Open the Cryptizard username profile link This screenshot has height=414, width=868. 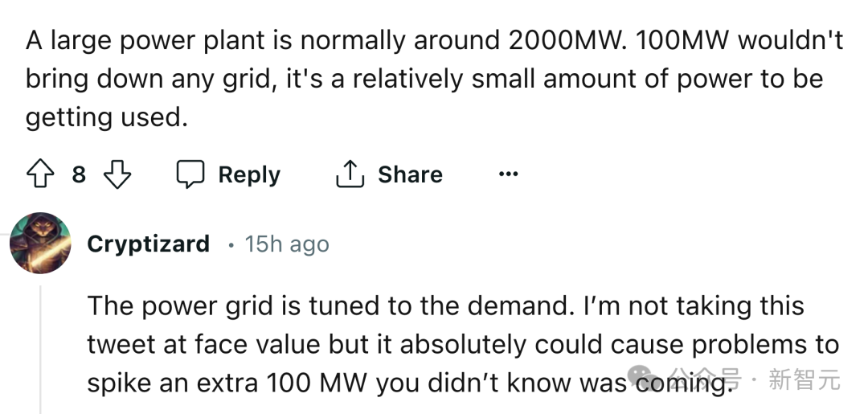(148, 244)
